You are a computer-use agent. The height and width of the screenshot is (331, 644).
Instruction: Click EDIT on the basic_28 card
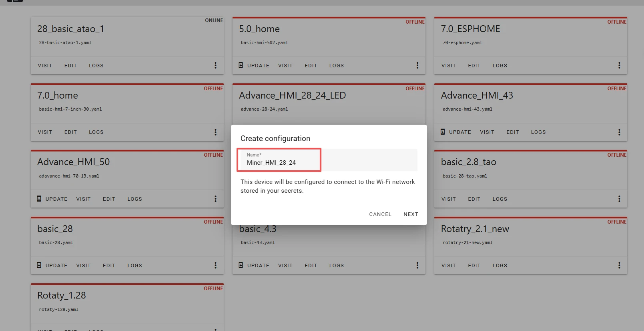109,266
